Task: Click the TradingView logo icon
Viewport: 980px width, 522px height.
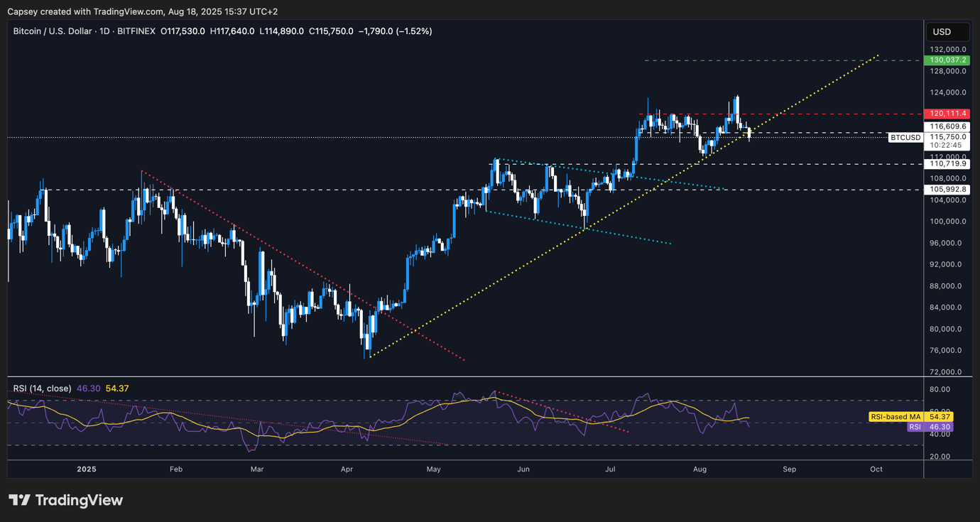Action: point(19,500)
